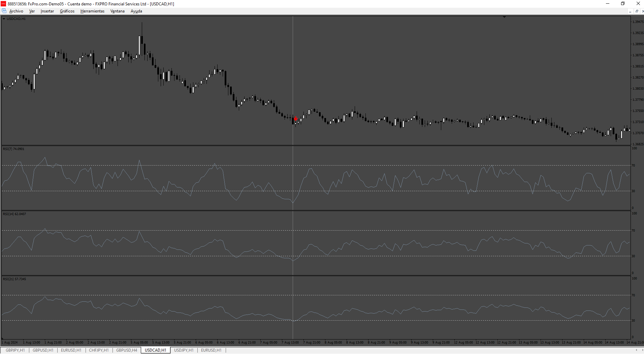Minimize the inner USDCAD chart window
644x354 pixels.
pyautogui.click(x=630, y=11)
